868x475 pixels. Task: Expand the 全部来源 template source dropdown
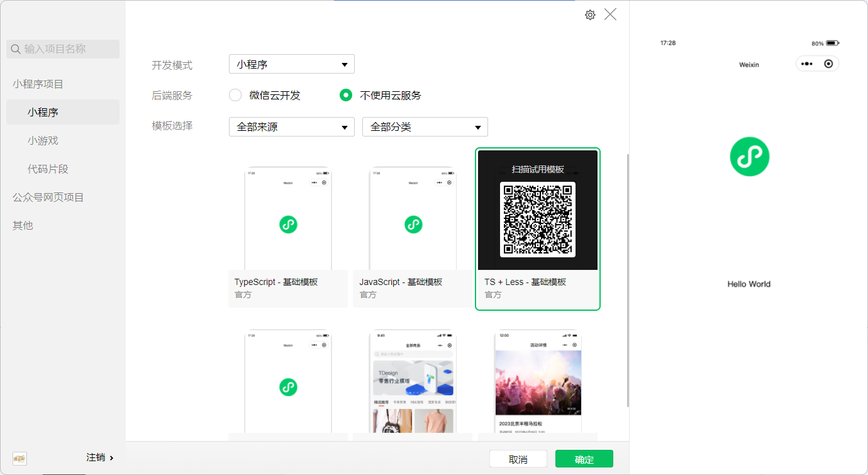[x=291, y=126]
